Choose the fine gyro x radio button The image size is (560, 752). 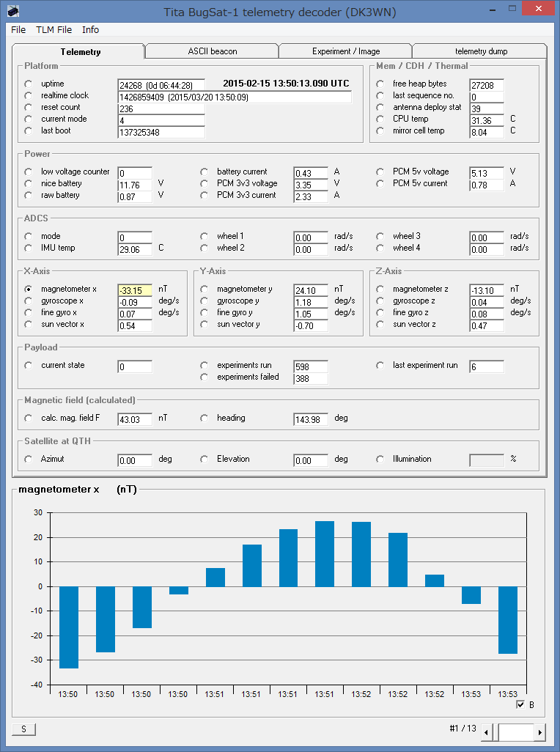pyautogui.click(x=29, y=313)
